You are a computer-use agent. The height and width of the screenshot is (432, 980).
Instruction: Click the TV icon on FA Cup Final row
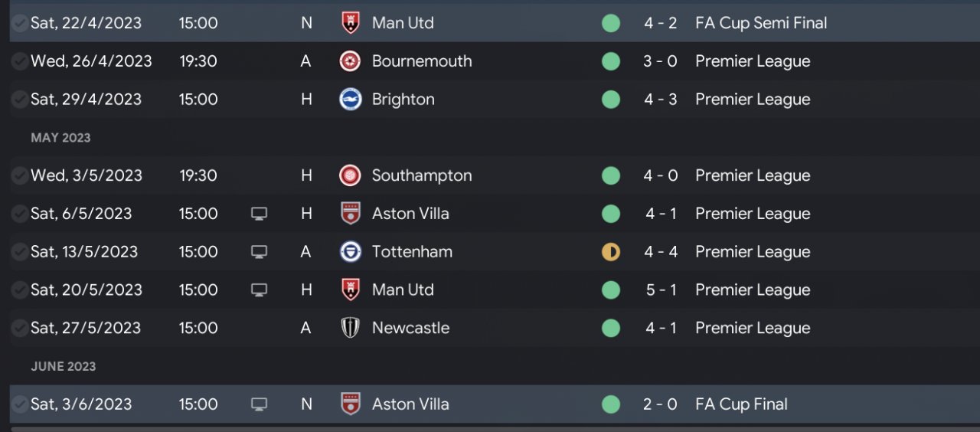[x=259, y=404]
